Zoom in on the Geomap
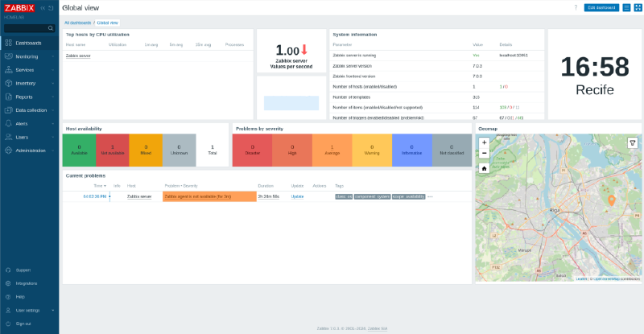Viewport: 644px width, 334px height. pos(484,142)
